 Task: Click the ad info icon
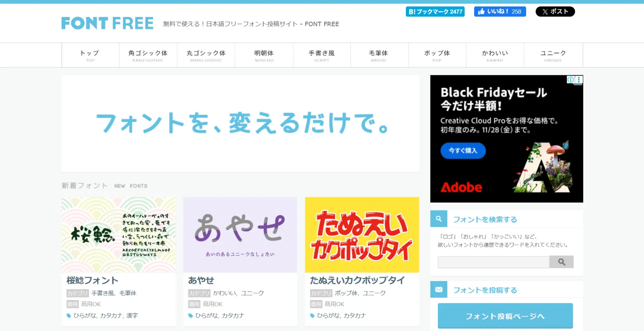click(570, 80)
